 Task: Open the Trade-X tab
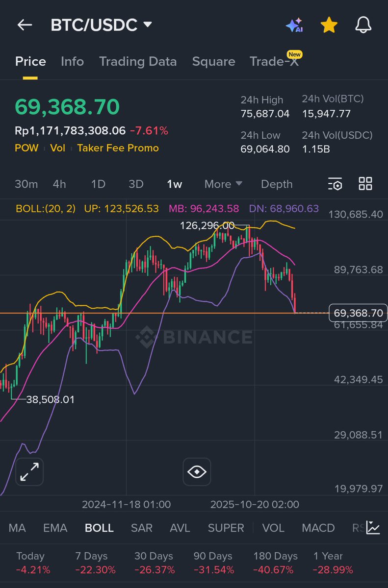pos(274,61)
